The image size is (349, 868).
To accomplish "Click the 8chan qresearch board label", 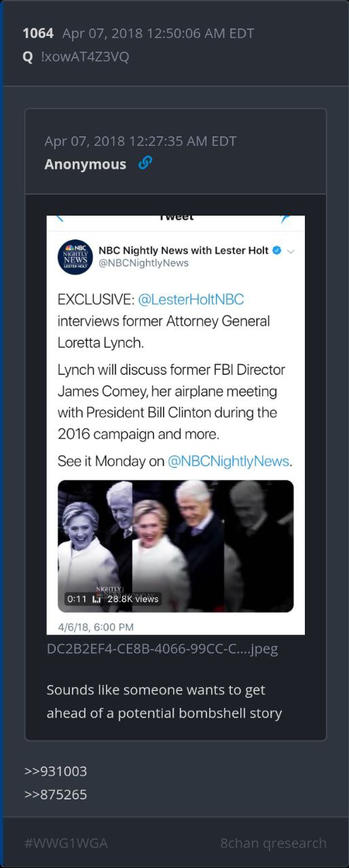I will (x=274, y=843).
